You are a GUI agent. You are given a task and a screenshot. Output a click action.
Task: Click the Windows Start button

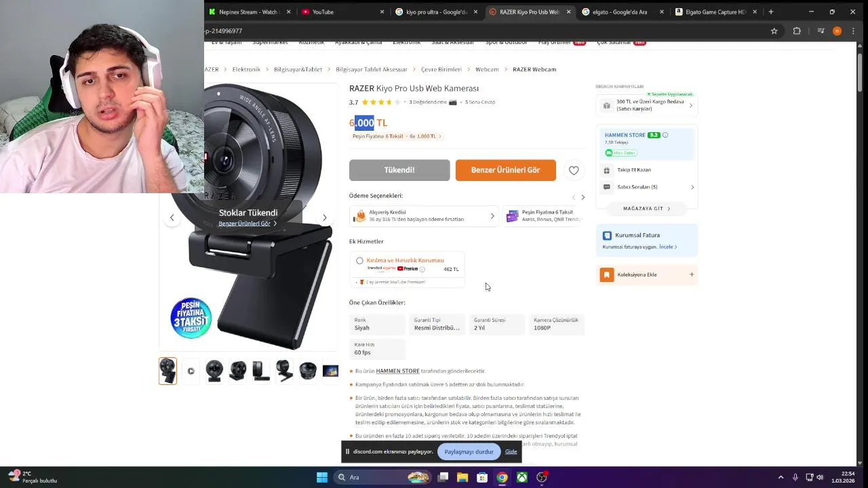click(322, 477)
